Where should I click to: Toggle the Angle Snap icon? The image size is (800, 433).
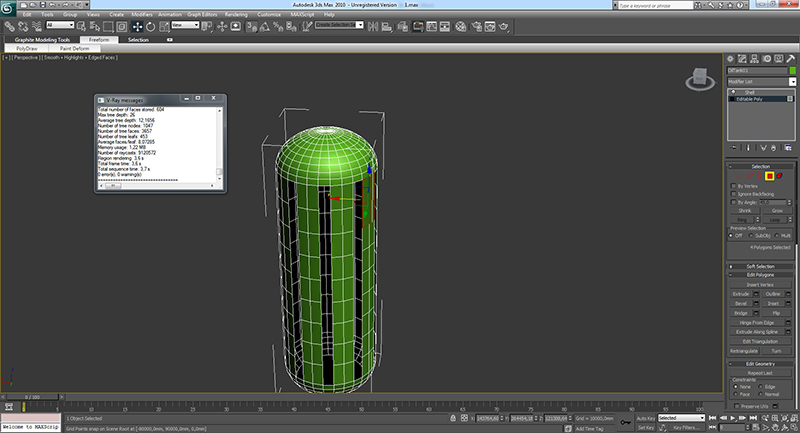pos(265,27)
